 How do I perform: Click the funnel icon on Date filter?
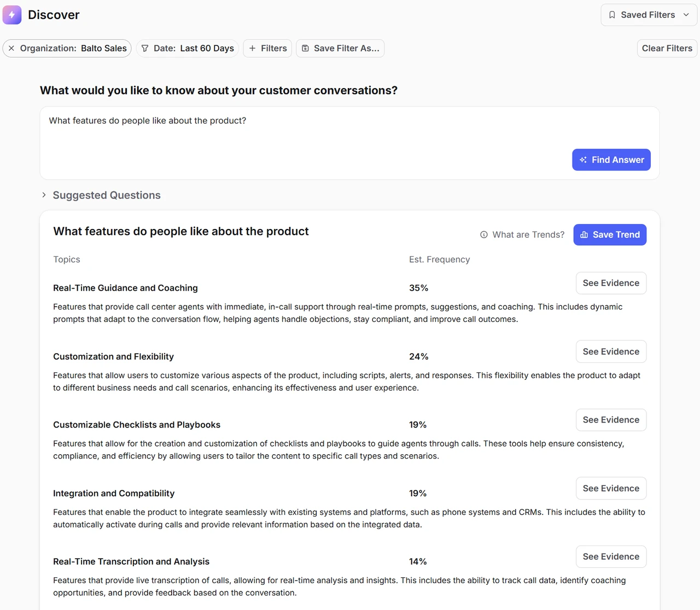(x=145, y=48)
